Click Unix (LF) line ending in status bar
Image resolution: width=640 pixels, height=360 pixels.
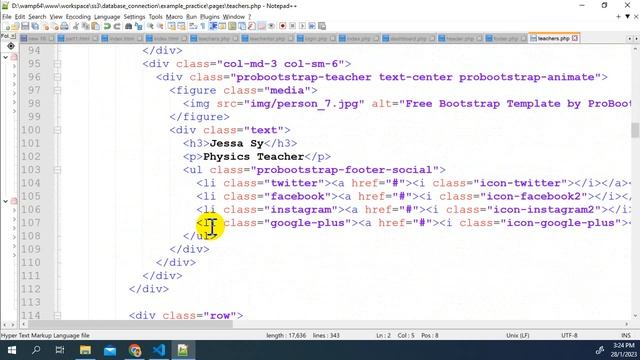(x=517, y=336)
